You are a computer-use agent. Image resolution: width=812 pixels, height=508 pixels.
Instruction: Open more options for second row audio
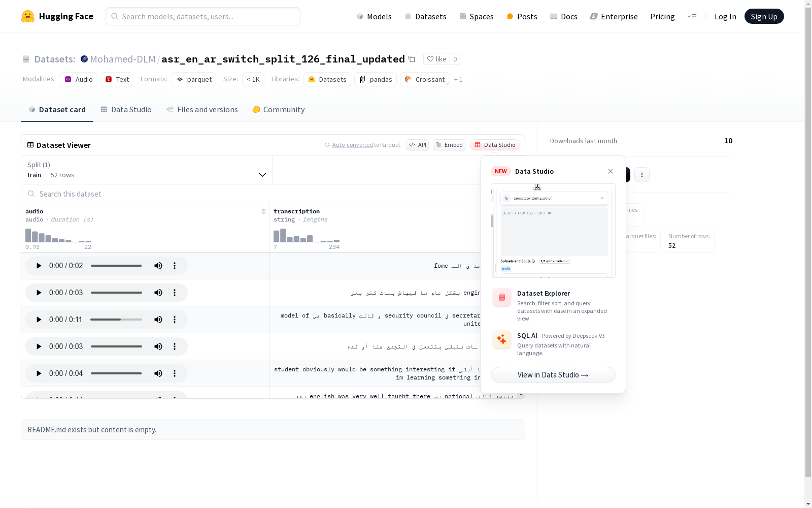point(175,293)
